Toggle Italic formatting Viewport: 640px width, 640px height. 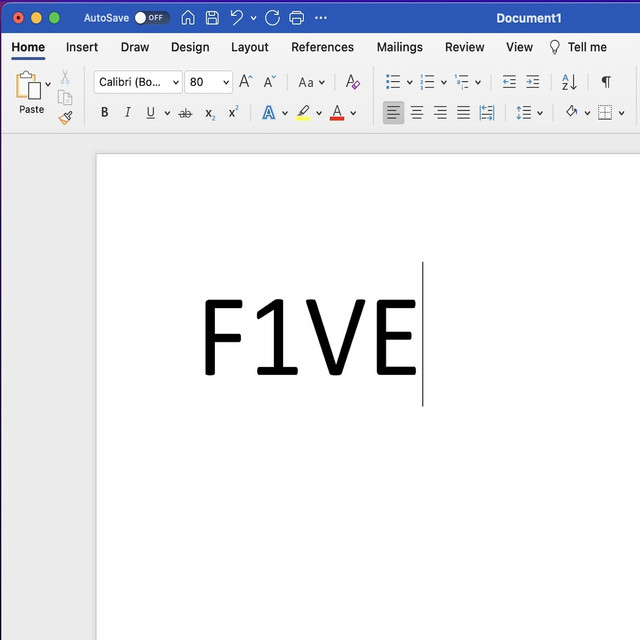click(x=127, y=112)
